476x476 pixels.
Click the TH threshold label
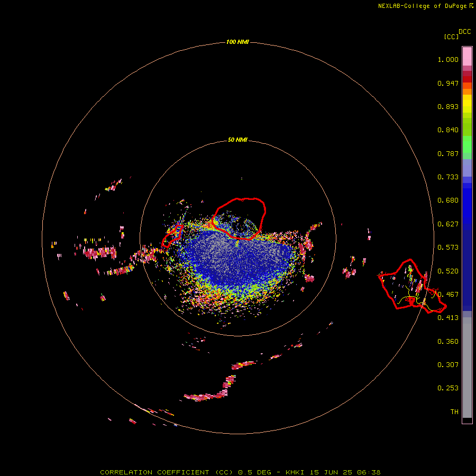tap(454, 412)
